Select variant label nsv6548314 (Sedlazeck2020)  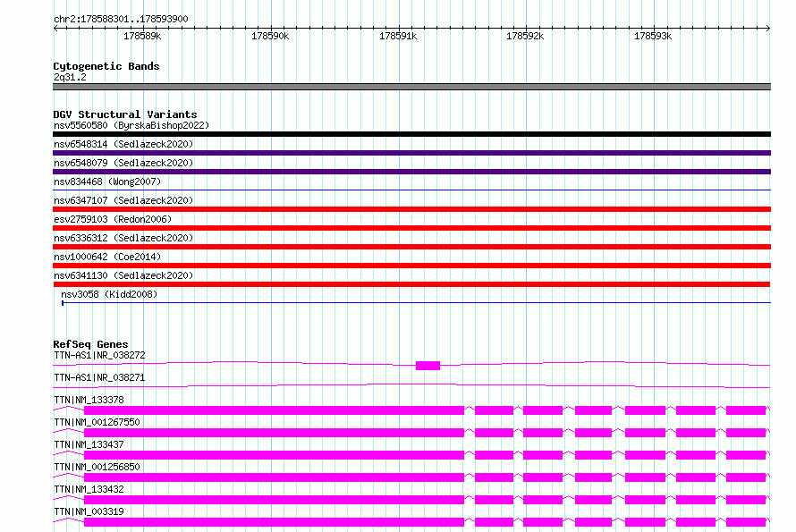pos(123,144)
